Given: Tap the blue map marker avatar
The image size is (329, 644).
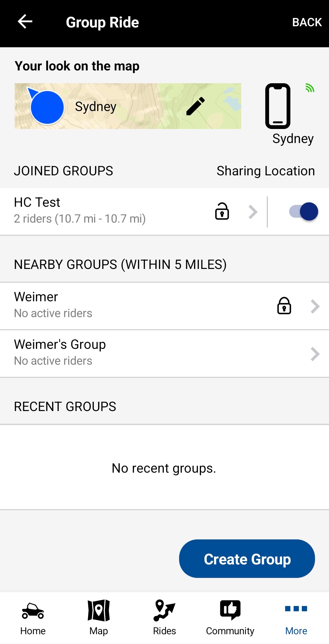Looking at the screenshot, I should click(47, 107).
